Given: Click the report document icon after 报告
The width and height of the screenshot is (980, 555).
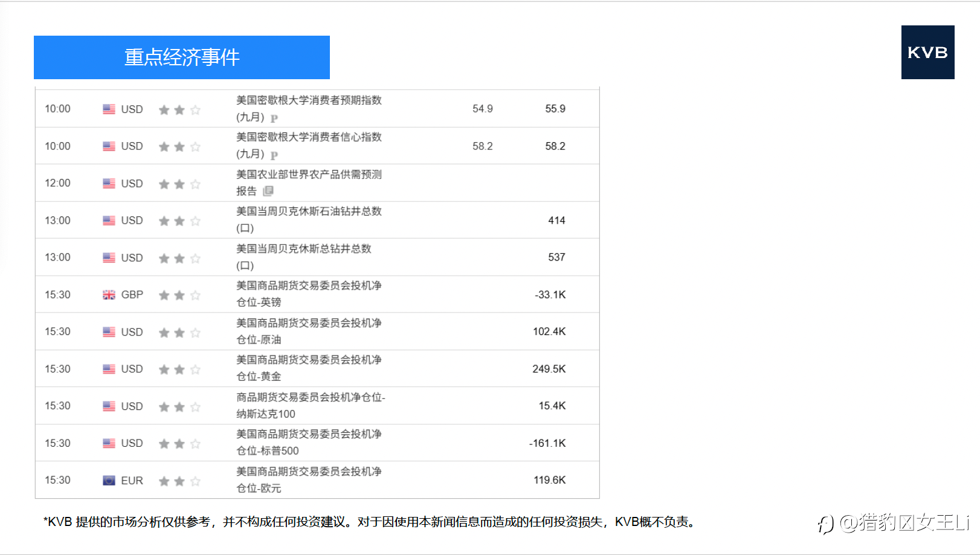Looking at the screenshot, I should [268, 191].
